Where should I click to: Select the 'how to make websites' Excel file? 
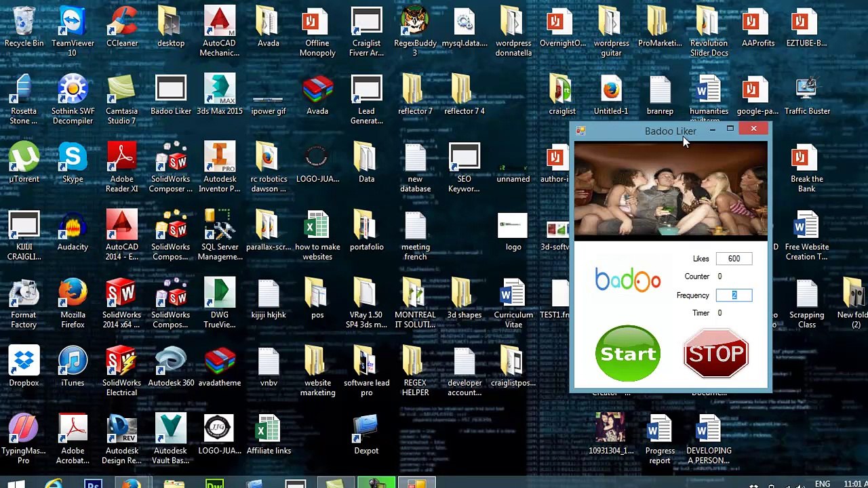point(317,235)
